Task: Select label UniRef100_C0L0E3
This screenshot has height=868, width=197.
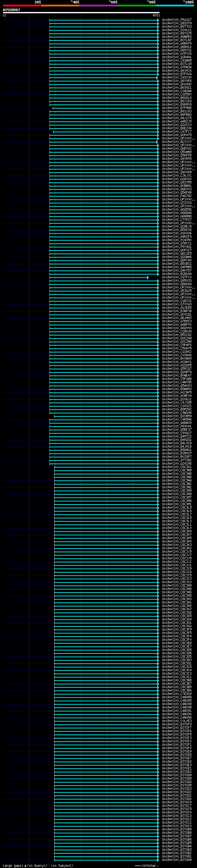Action: click(x=177, y=721)
